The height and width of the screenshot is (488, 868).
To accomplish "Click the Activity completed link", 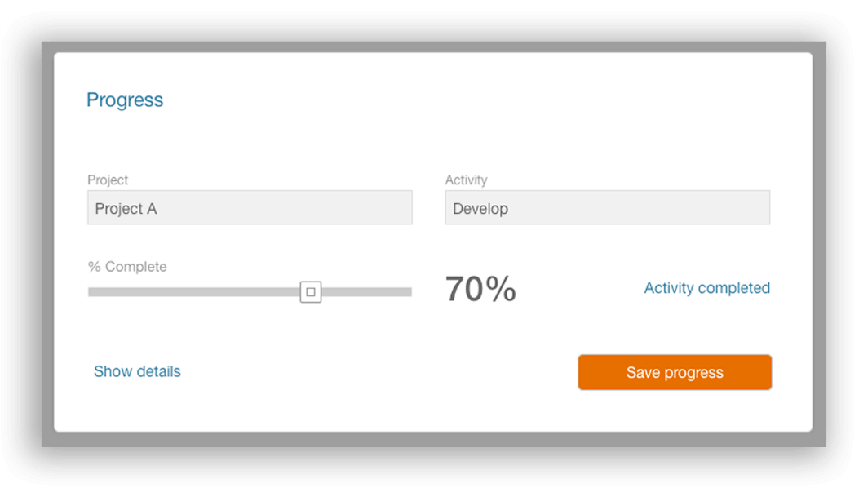I will [707, 288].
